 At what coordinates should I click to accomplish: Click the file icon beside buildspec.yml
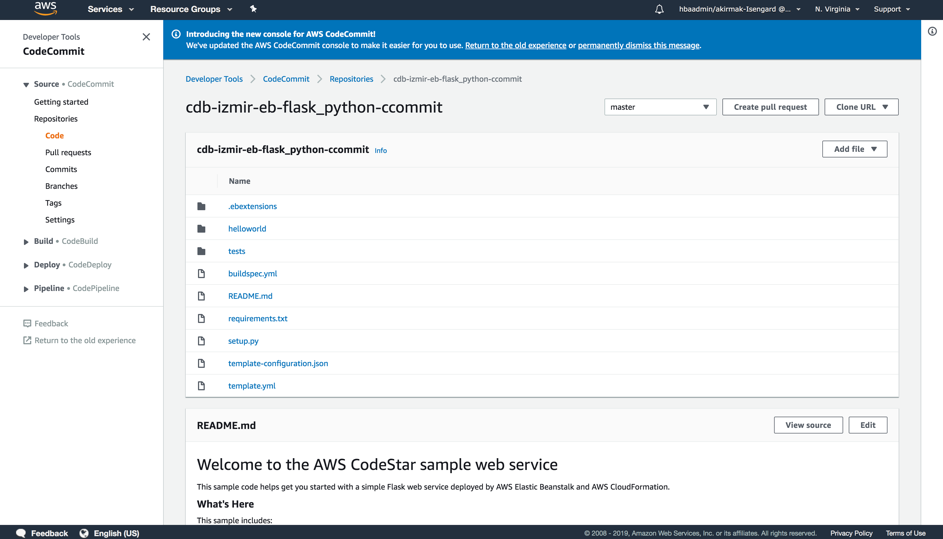tap(201, 274)
